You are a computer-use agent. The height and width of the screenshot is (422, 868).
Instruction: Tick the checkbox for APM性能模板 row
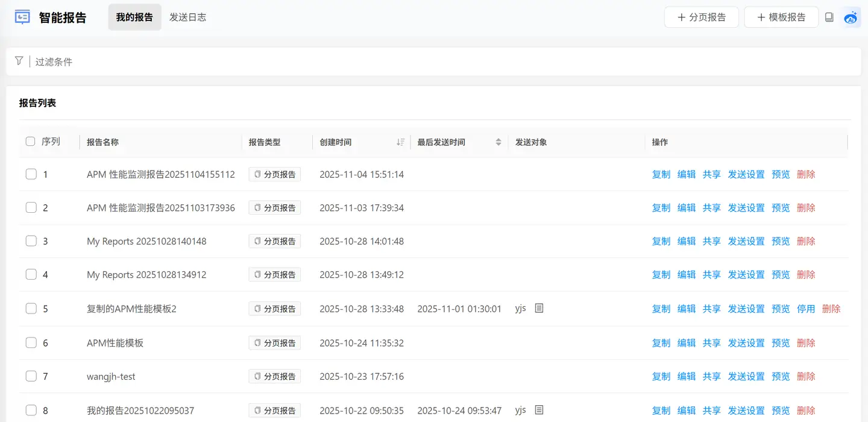tap(31, 342)
